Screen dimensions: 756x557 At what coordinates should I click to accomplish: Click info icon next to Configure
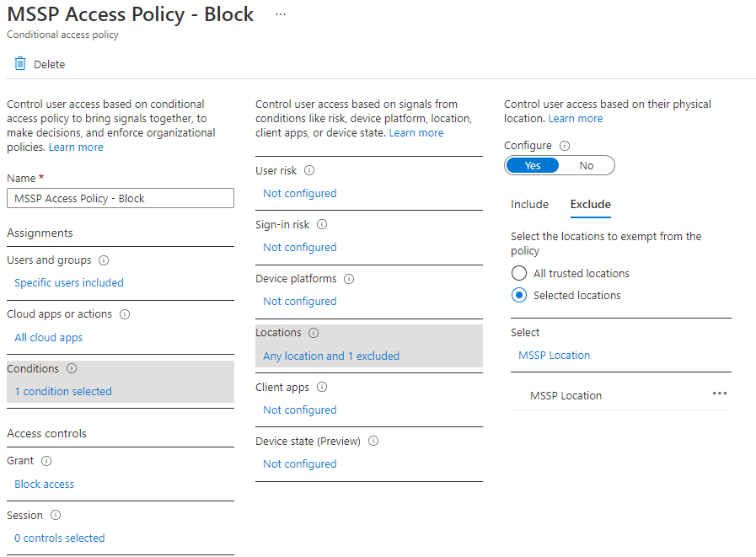[x=565, y=146]
